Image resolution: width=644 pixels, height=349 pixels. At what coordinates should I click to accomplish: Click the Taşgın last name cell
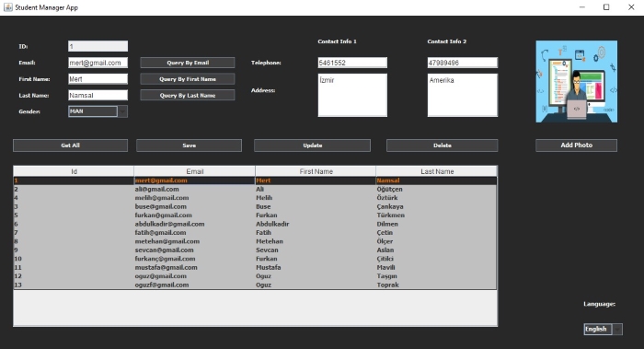(436, 276)
